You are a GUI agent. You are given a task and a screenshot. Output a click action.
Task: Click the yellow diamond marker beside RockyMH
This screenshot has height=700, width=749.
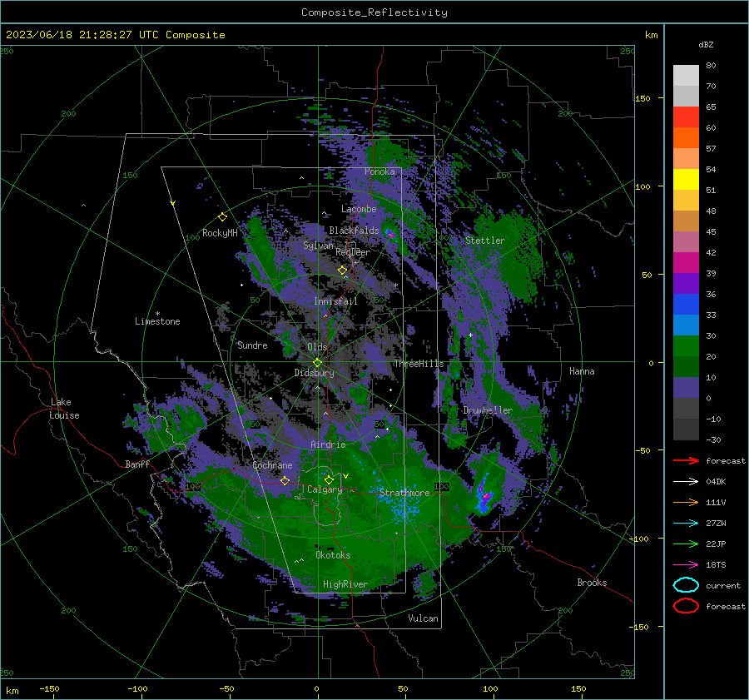pyautogui.click(x=222, y=217)
